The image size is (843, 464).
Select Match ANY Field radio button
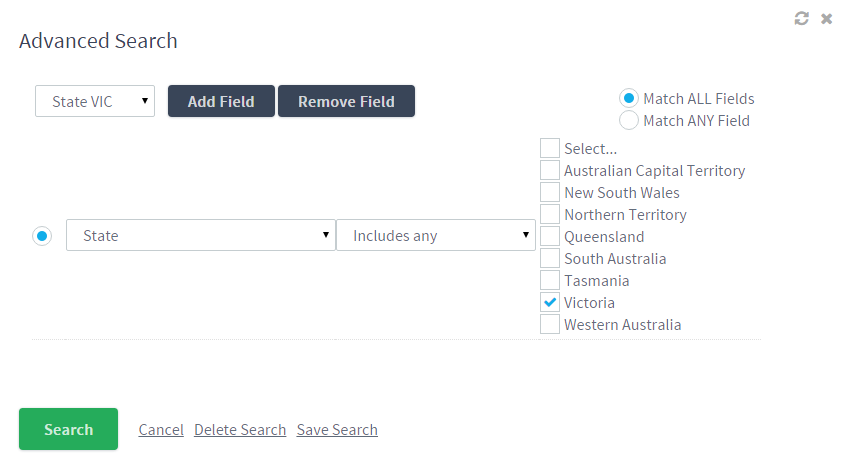(x=628, y=120)
